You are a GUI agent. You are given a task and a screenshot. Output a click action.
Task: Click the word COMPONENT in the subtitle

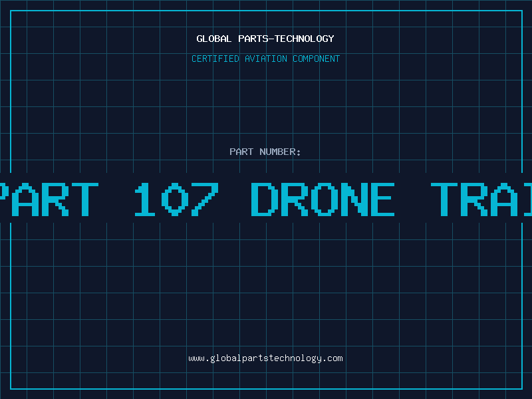pos(317,59)
